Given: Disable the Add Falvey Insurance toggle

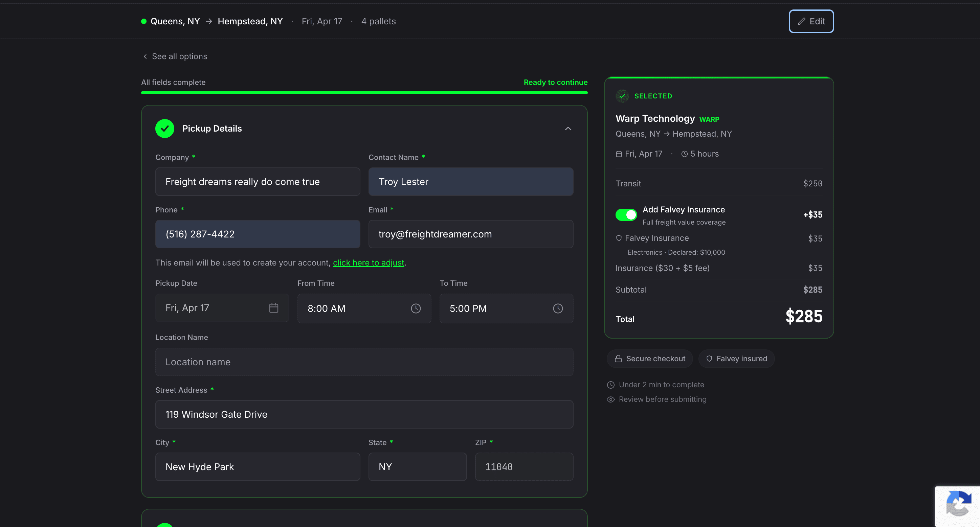Looking at the screenshot, I should (x=626, y=215).
